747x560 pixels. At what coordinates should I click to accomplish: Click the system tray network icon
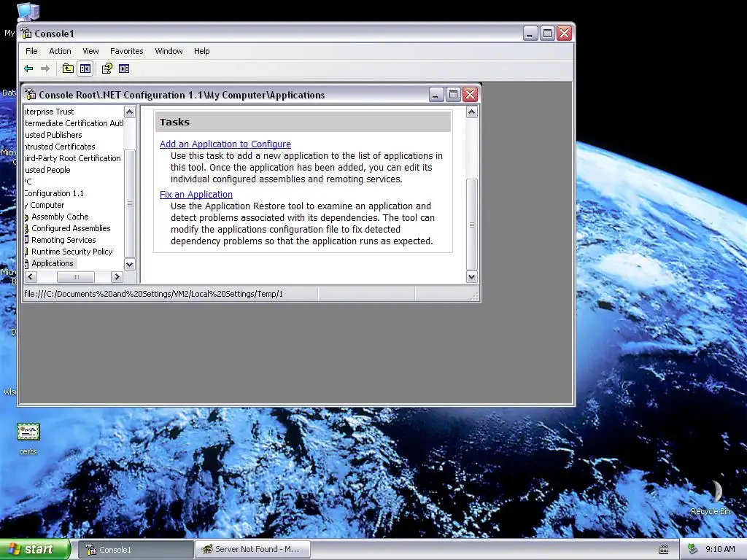[x=692, y=549]
